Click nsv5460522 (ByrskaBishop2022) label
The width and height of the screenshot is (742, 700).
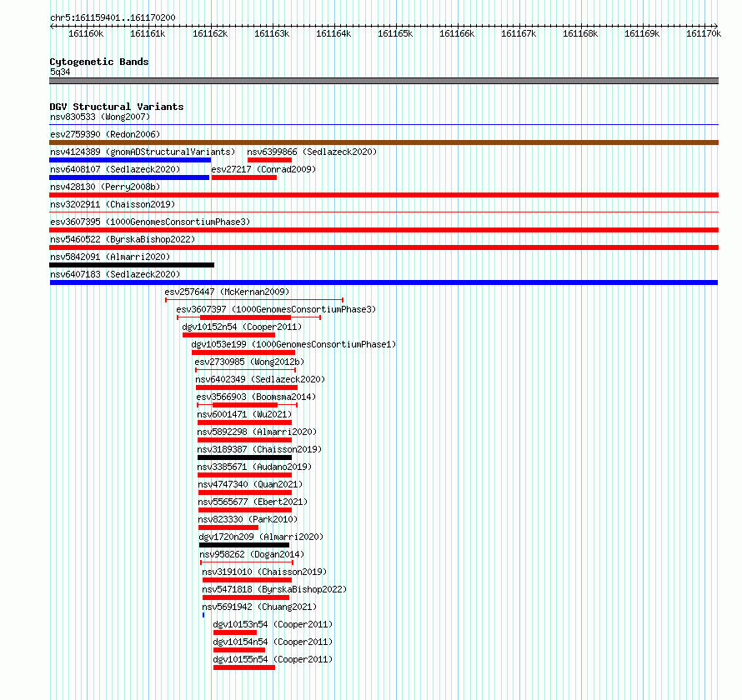click(123, 239)
